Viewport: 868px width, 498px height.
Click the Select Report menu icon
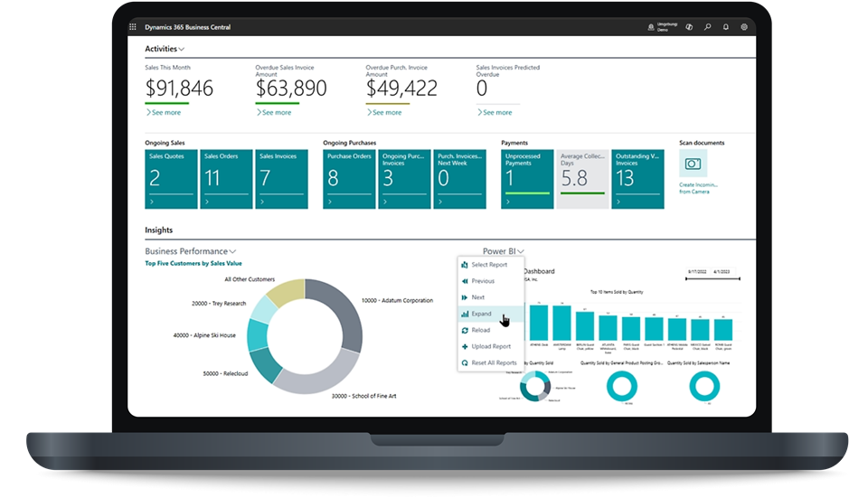coord(465,265)
